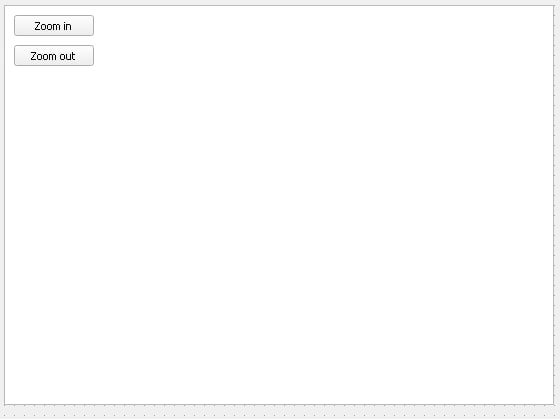Click the white area right of Zoom in

pyautogui.click(x=321, y=26)
